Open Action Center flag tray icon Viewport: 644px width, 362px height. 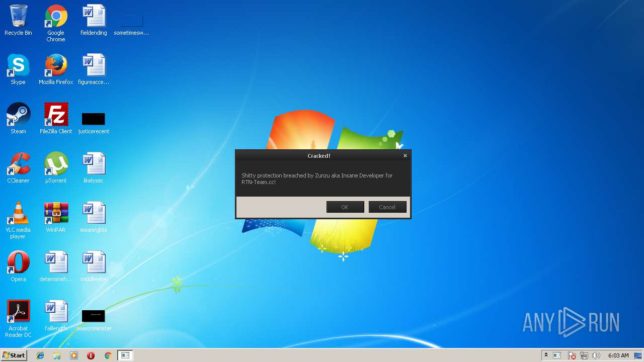point(572,355)
